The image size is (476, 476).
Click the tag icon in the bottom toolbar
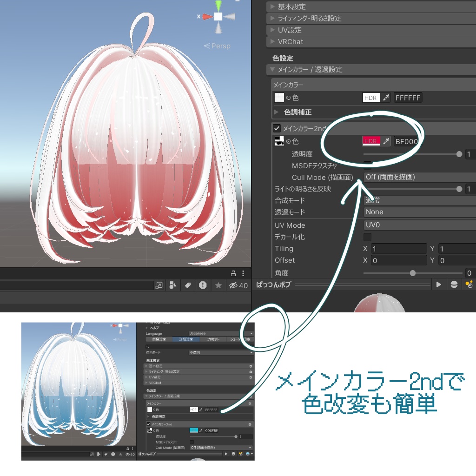coord(188,285)
